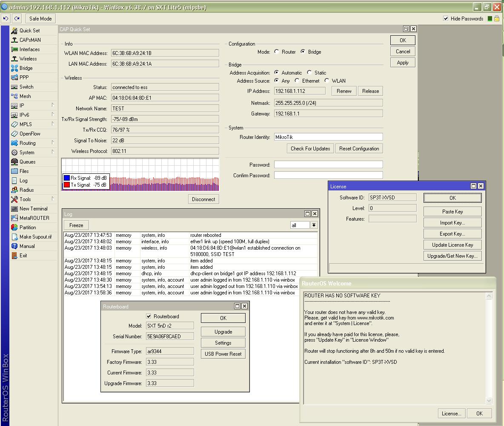Screen dimensions: 504x426
Task: Click the CAPsMAN icon in sidebar
Action: [x=14, y=40]
